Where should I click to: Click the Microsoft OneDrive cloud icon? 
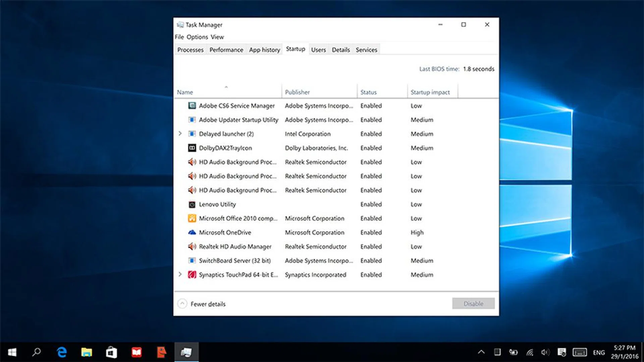(192, 232)
